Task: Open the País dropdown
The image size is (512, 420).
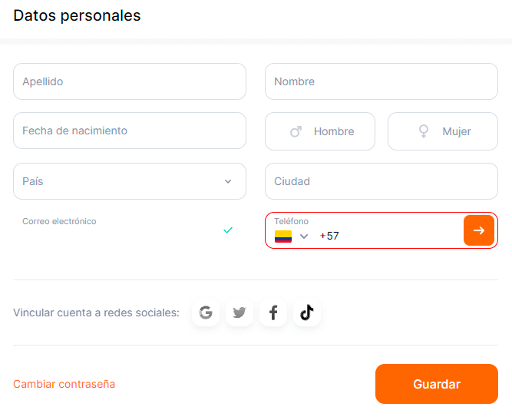Action: (x=130, y=181)
